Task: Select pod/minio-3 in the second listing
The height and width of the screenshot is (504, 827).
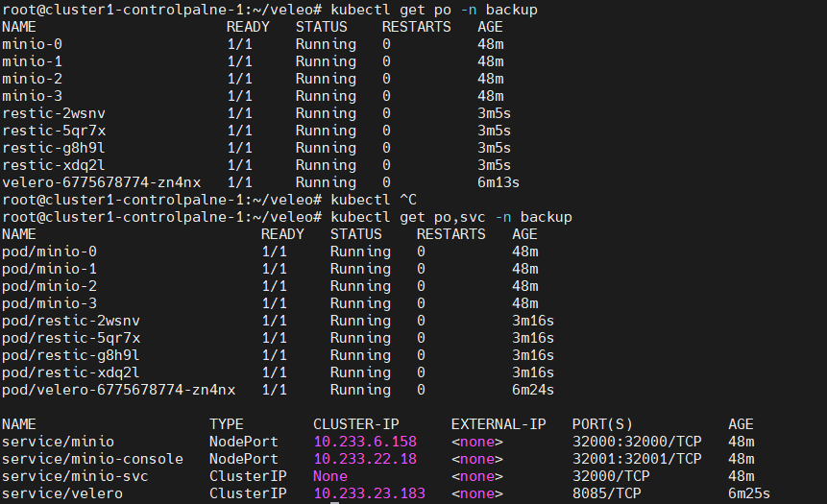Action: [50, 303]
